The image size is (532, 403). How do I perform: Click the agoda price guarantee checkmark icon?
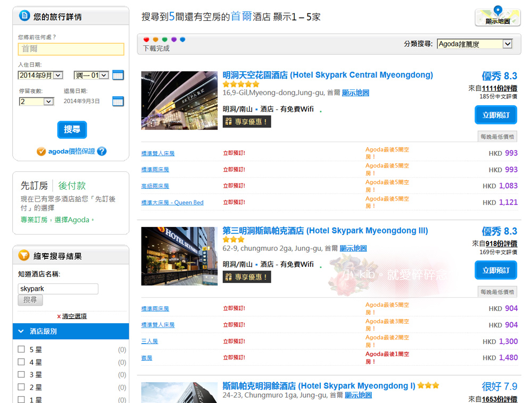point(41,151)
